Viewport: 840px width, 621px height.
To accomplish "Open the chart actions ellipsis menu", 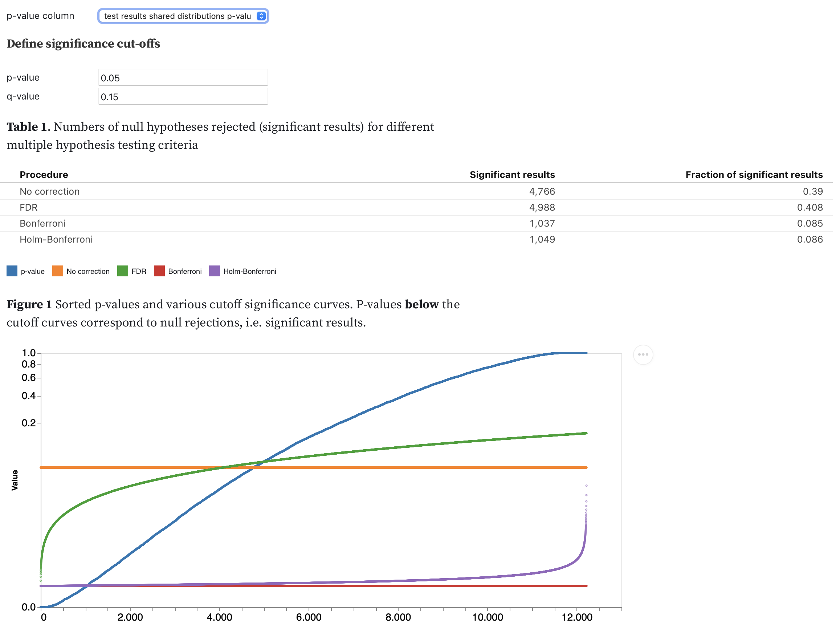I will pos(643,355).
